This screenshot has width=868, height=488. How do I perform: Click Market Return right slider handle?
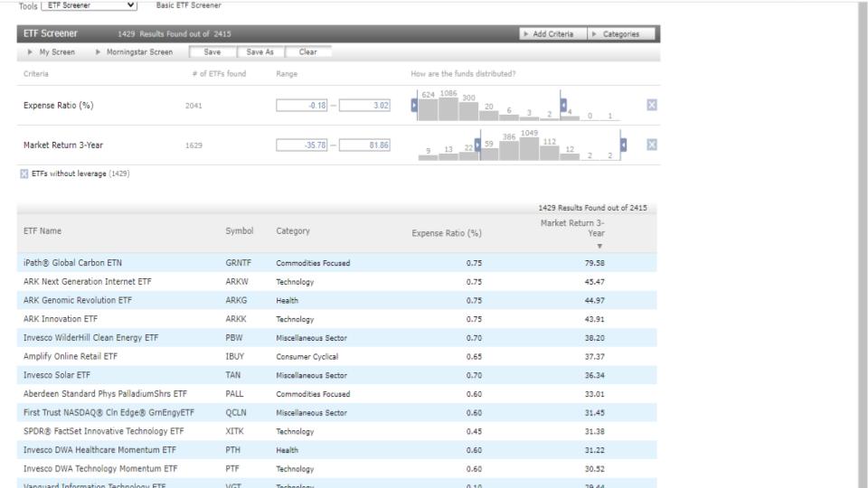(623, 145)
